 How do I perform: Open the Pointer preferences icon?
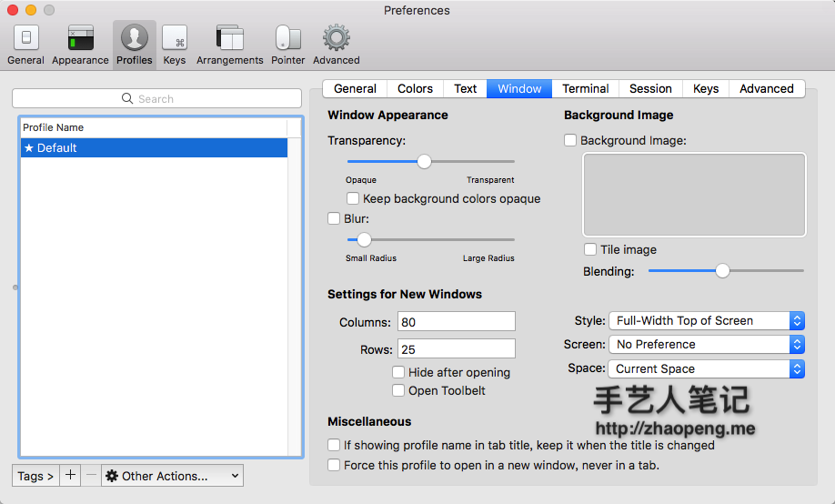(x=287, y=38)
